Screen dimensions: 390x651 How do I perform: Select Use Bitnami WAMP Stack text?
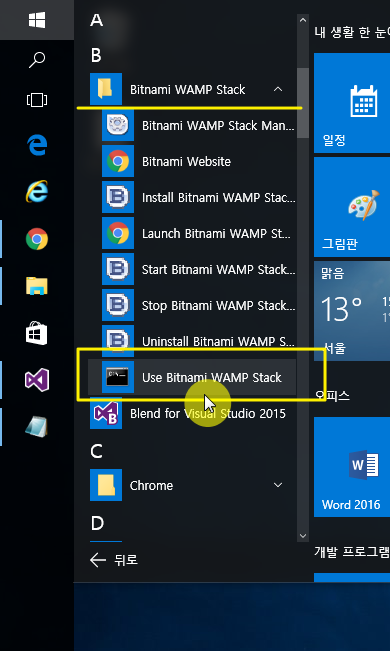tap(212, 377)
